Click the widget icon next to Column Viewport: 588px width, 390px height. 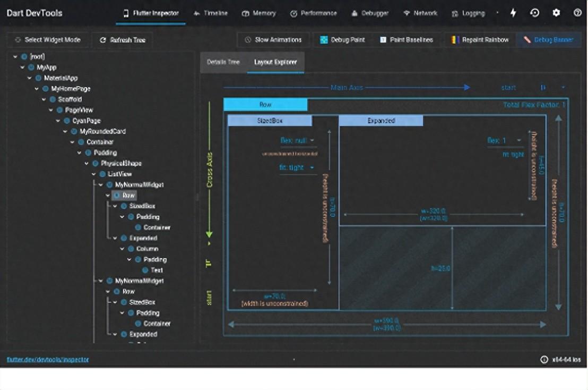[131, 249]
